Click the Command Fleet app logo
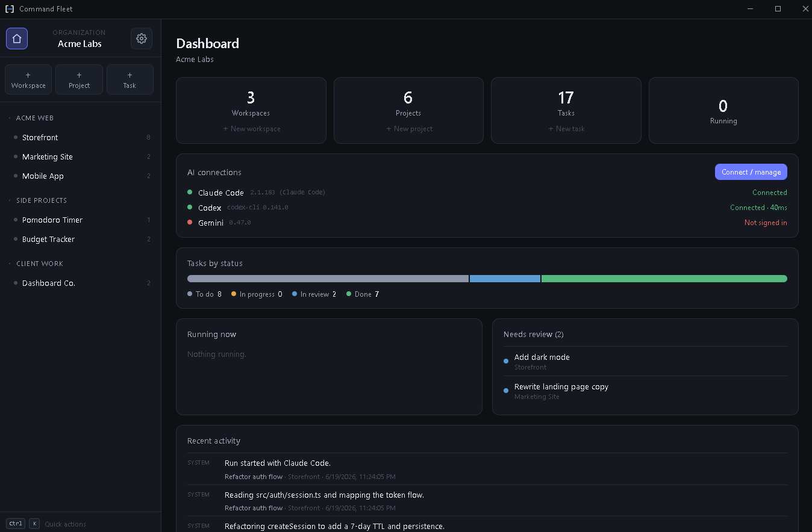 coord(10,9)
